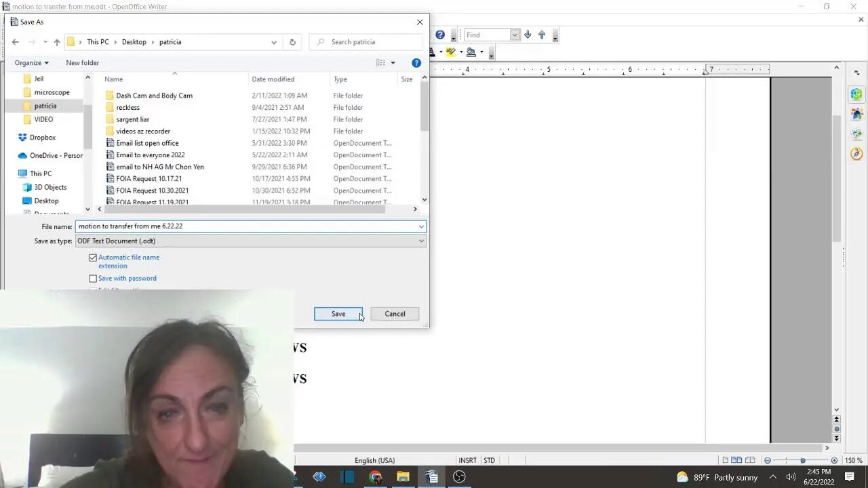
Task: Open zoom percentage 150 % setting
Action: pyautogui.click(x=853, y=460)
